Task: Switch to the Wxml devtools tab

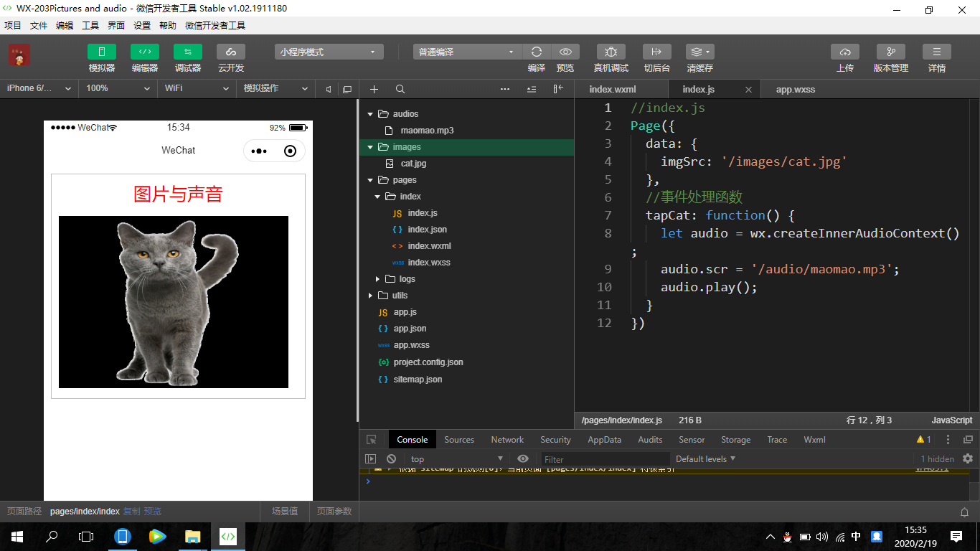Action: (814, 440)
